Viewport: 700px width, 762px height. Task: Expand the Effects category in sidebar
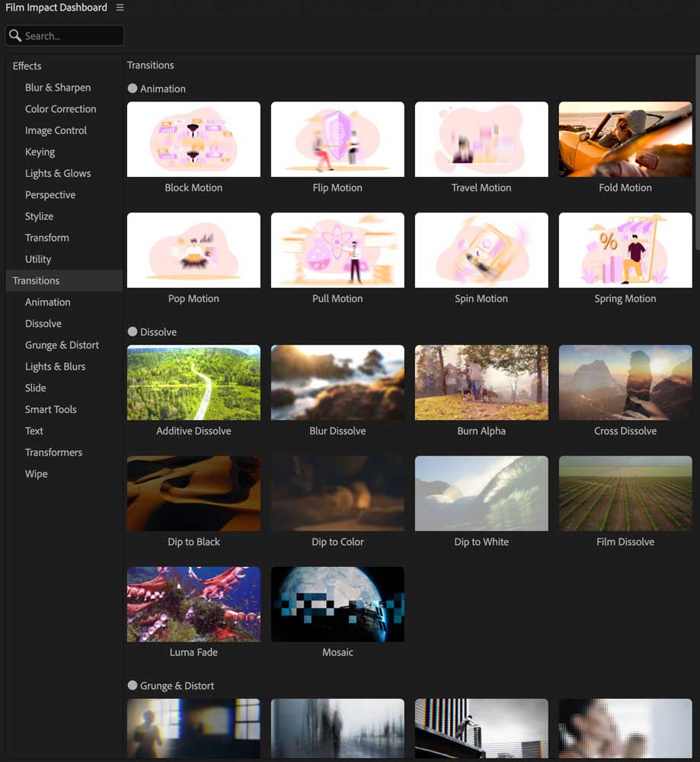click(27, 66)
